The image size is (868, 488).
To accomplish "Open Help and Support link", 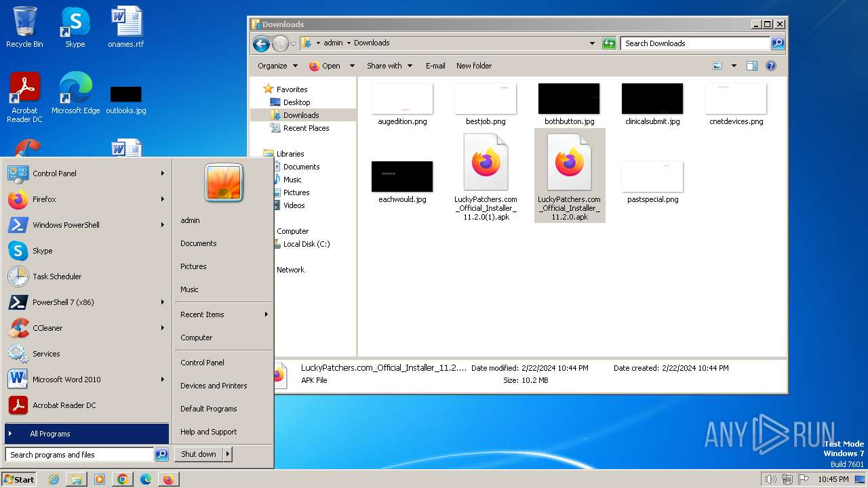I will (x=208, y=432).
